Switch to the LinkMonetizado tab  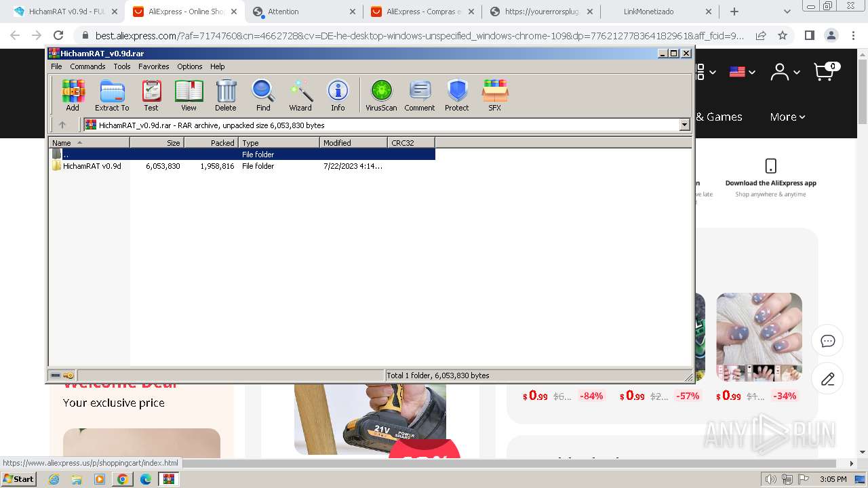tap(658, 12)
